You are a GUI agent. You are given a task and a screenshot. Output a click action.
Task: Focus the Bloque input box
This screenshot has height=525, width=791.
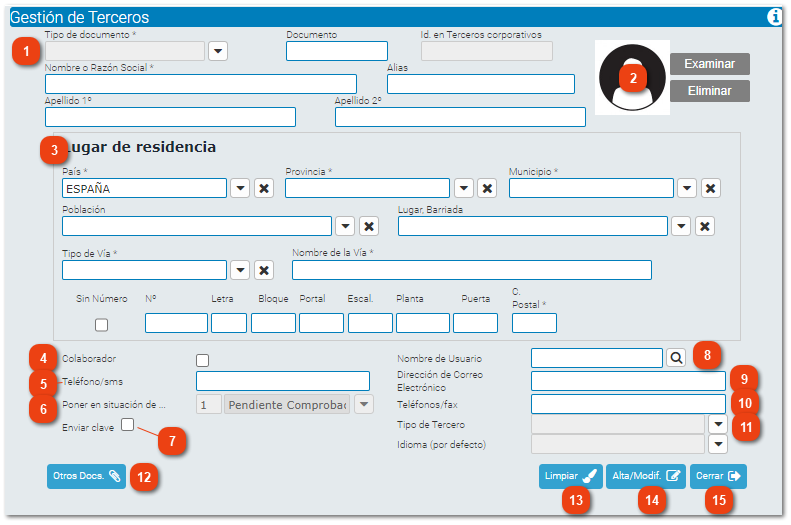[273, 323]
